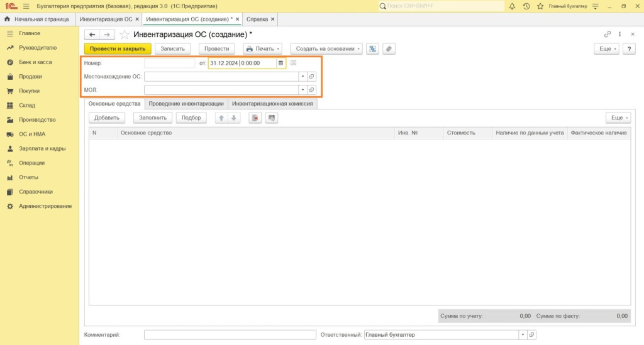Open Местонахождение ОС item with the open-form icon
This screenshot has height=345, width=644.
pos(312,76)
